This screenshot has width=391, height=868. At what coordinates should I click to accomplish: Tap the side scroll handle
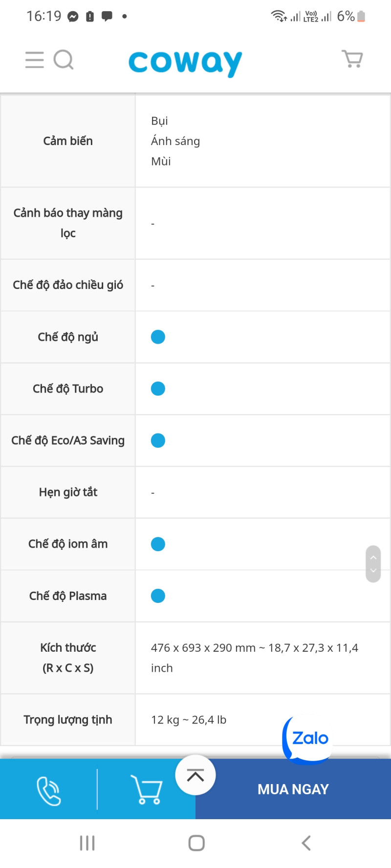coord(373,564)
